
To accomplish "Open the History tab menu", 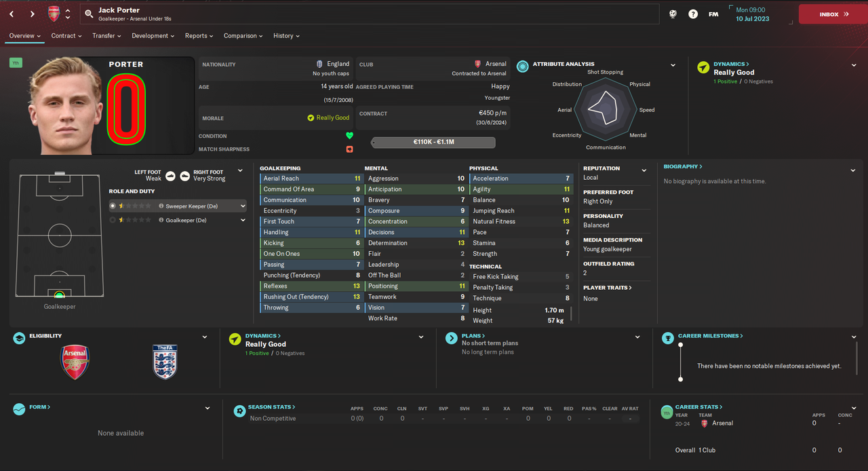I will coord(287,36).
